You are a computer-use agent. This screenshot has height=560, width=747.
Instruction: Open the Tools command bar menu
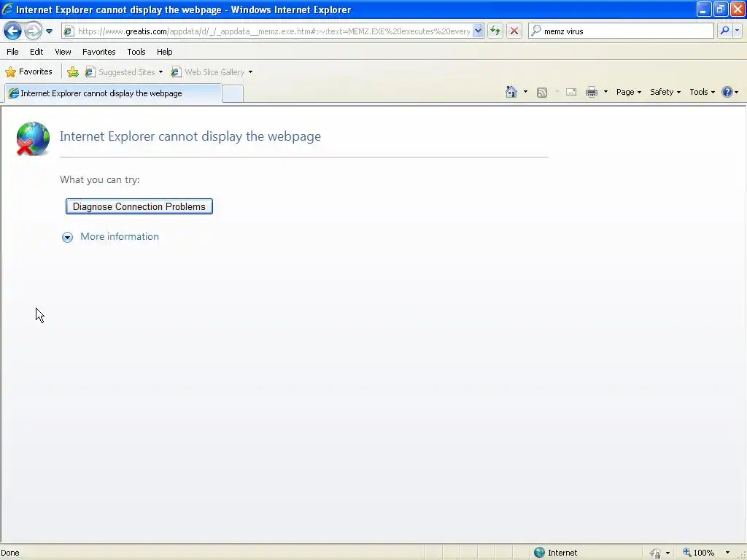pos(703,92)
